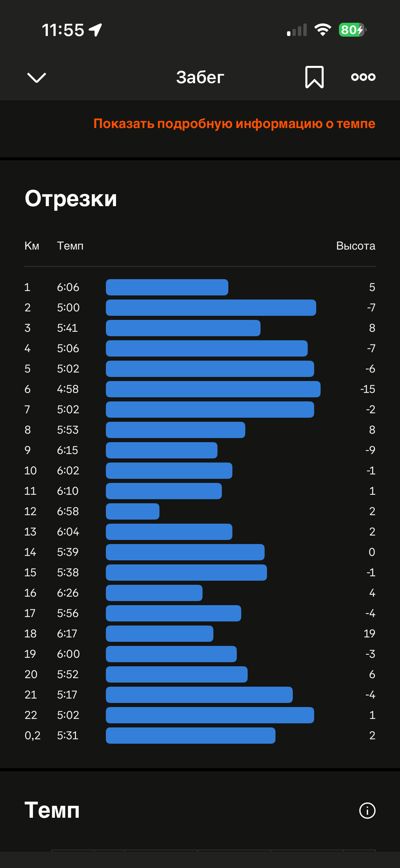This screenshot has width=400, height=868.
Task: Select the kilometer 2 row with 5:00 pace
Action: 200,308
